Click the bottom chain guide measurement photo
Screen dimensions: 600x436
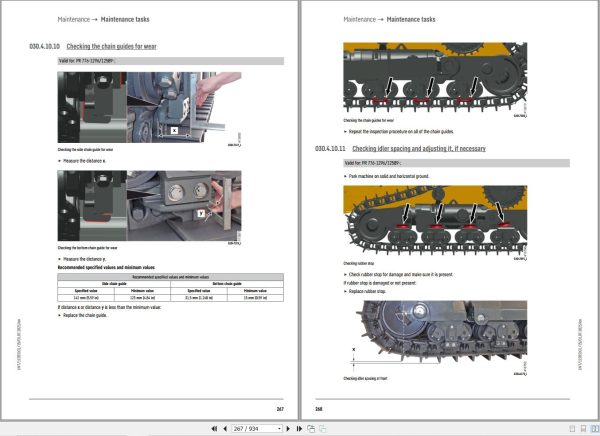tap(149, 206)
